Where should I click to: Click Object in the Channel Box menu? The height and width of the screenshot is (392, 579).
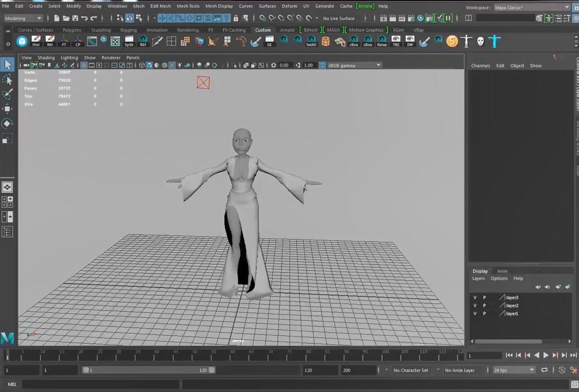pyautogui.click(x=517, y=66)
